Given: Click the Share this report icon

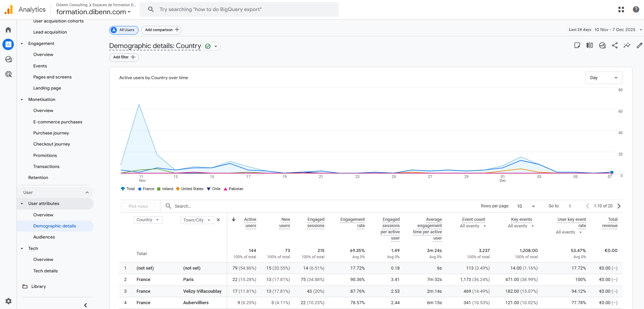Looking at the screenshot, I should pos(615,45).
